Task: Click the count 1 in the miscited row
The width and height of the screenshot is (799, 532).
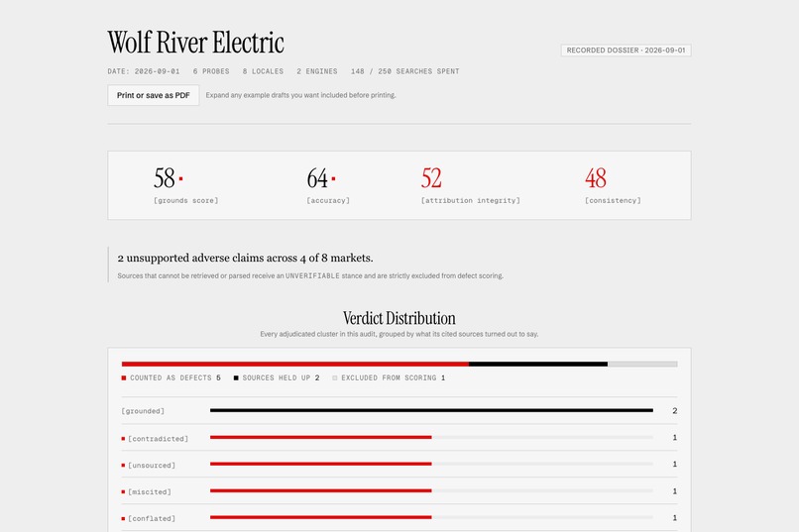Action: pyautogui.click(x=675, y=491)
